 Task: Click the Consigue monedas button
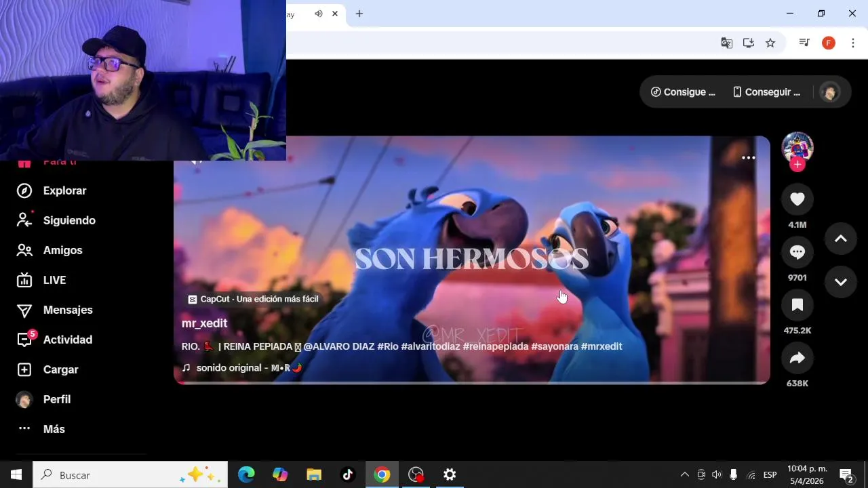point(683,92)
